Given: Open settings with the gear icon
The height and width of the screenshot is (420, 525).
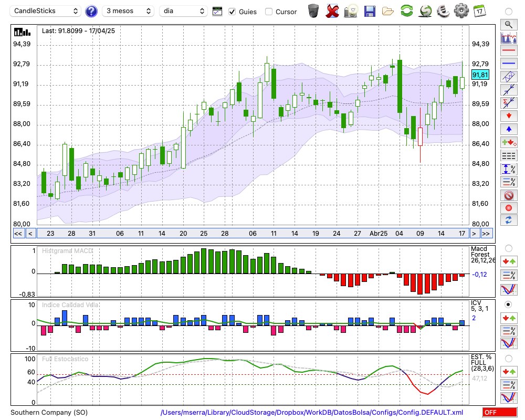Looking at the screenshot, I should click(461, 10).
